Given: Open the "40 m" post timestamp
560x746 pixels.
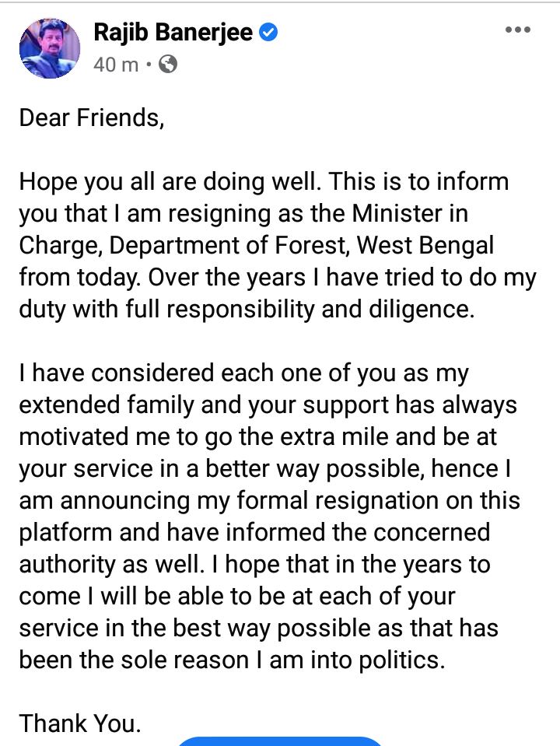Looking at the screenshot, I should (x=116, y=64).
